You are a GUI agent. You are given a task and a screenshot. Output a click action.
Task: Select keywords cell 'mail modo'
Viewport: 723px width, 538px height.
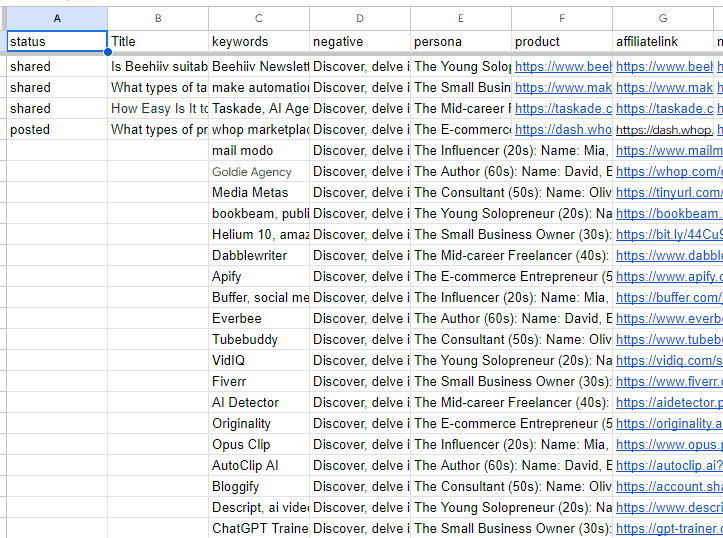(259, 151)
